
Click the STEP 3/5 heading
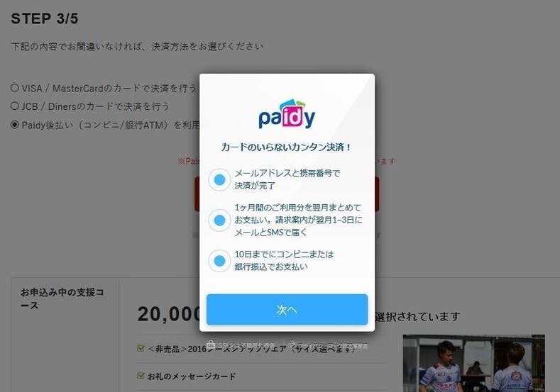point(45,18)
